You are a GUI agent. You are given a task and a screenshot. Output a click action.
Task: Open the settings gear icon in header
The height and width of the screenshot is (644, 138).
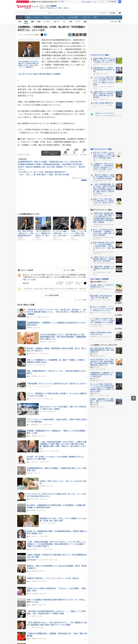120,13
